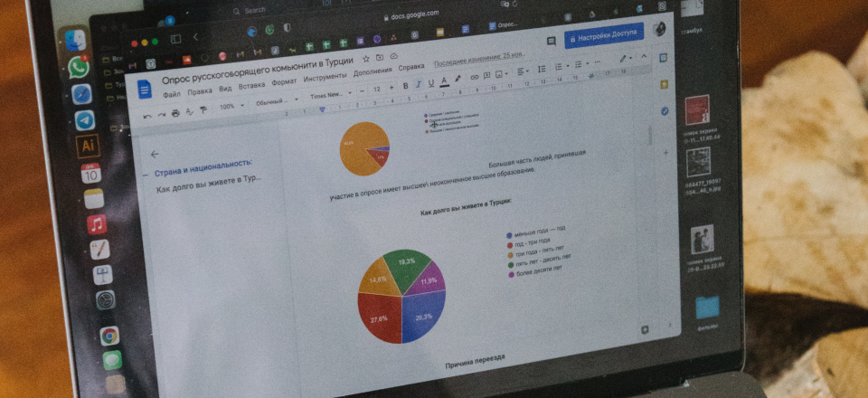Open the last edit history link
This screenshot has width=868, height=398.
point(478,60)
